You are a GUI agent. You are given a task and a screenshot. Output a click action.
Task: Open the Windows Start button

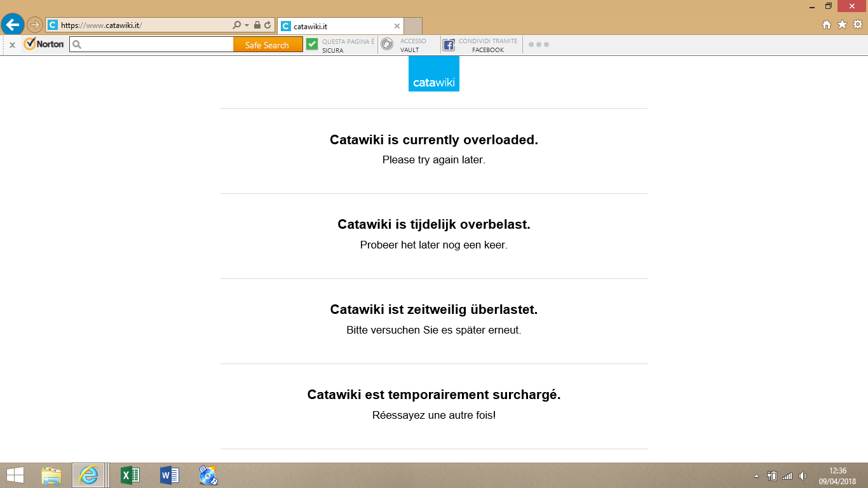15,475
